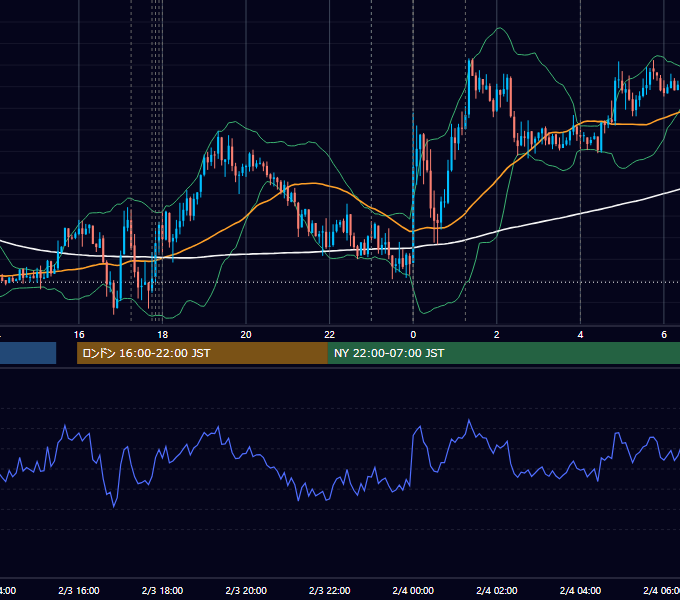Click the '16' hour label on price chart axis

pos(79,335)
